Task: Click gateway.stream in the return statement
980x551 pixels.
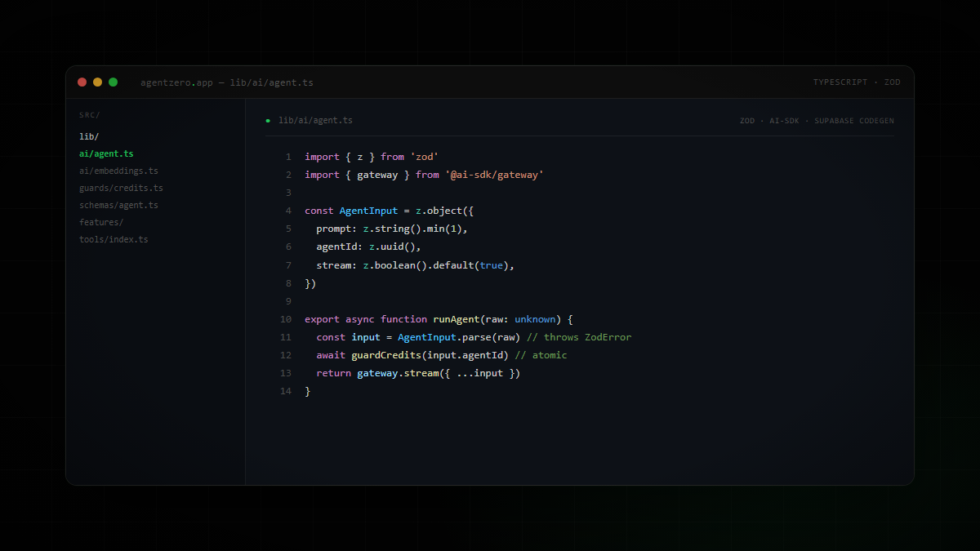Action: click(398, 373)
